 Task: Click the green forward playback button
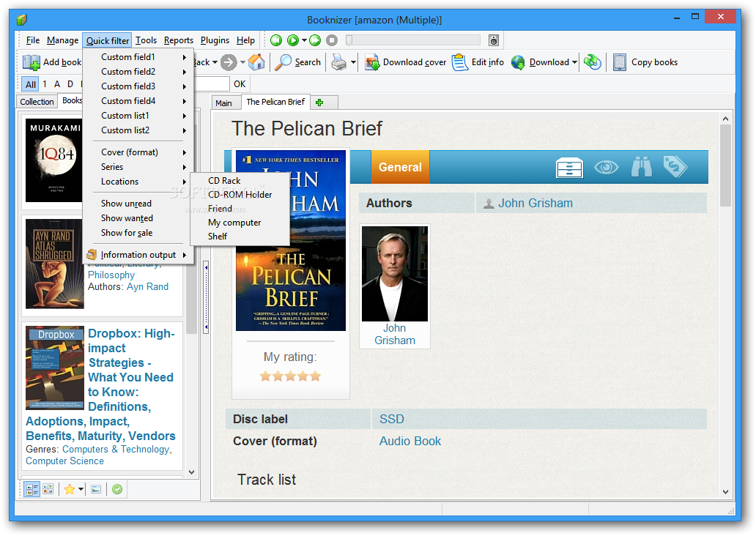(315, 40)
